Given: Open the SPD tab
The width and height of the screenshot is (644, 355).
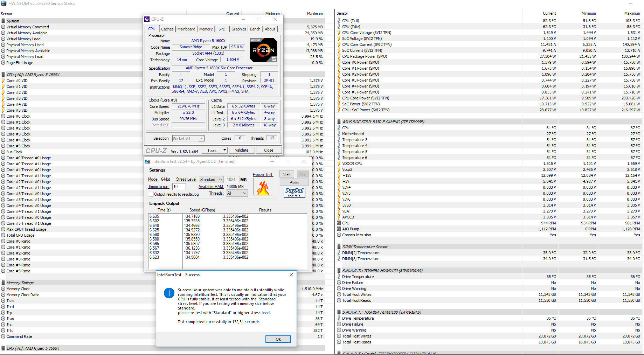Looking at the screenshot, I should [222, 29].
